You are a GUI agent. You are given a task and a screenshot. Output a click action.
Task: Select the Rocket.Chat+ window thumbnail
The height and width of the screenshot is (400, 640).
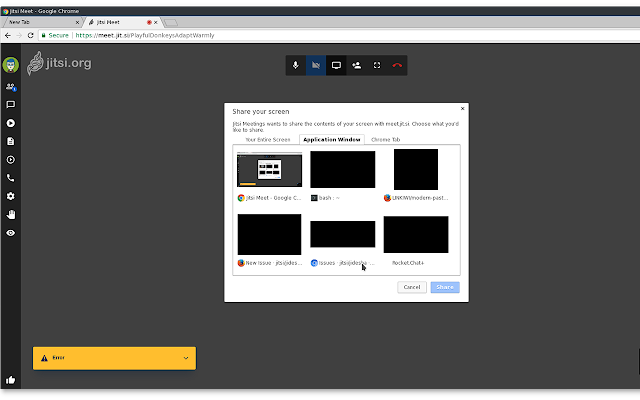coord(416,235)
